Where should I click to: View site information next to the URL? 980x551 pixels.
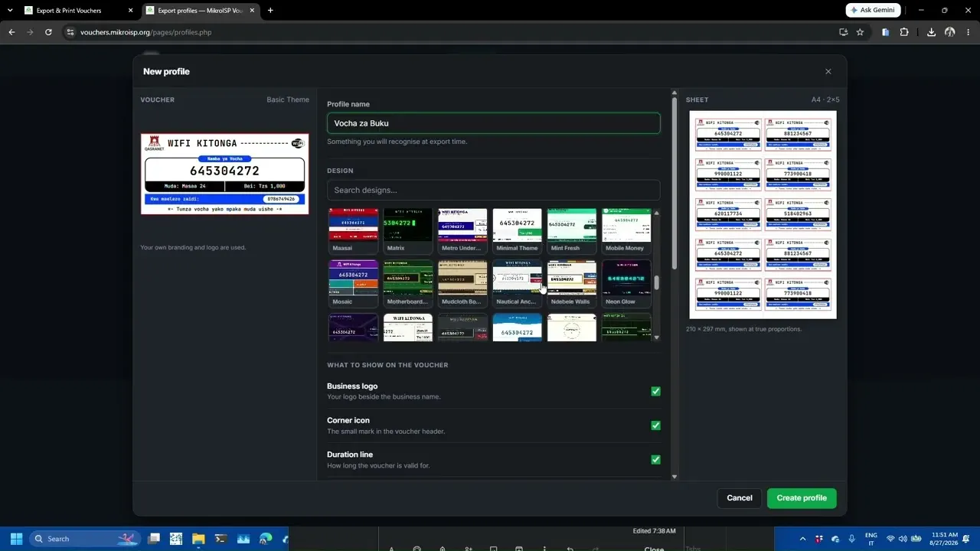(70, 32)
